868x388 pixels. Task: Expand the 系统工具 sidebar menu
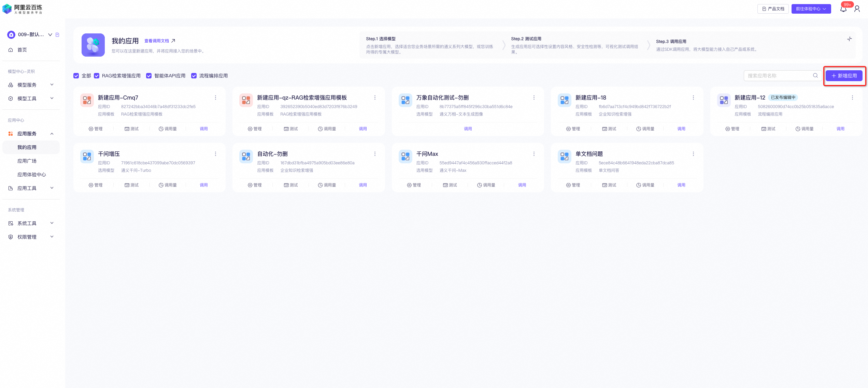pyautogui.click(x=31, y=223)
